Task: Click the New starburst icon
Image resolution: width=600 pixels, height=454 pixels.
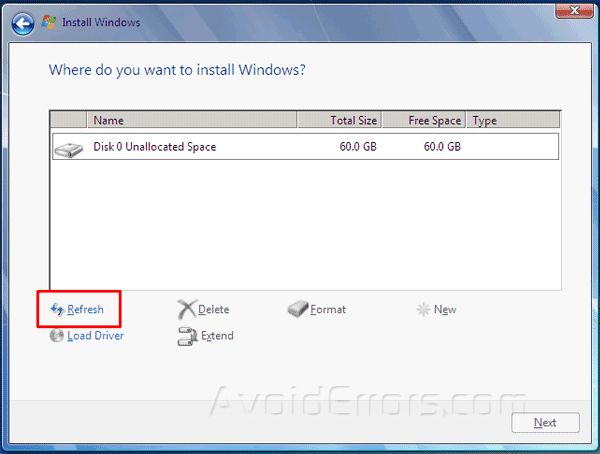Action: (x=423, y=309)
